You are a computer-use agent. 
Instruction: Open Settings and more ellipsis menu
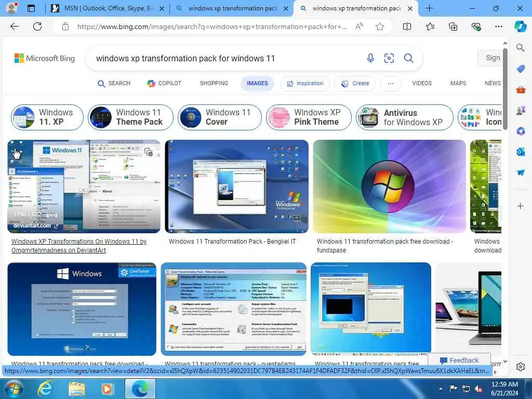(x=498, y=26)
